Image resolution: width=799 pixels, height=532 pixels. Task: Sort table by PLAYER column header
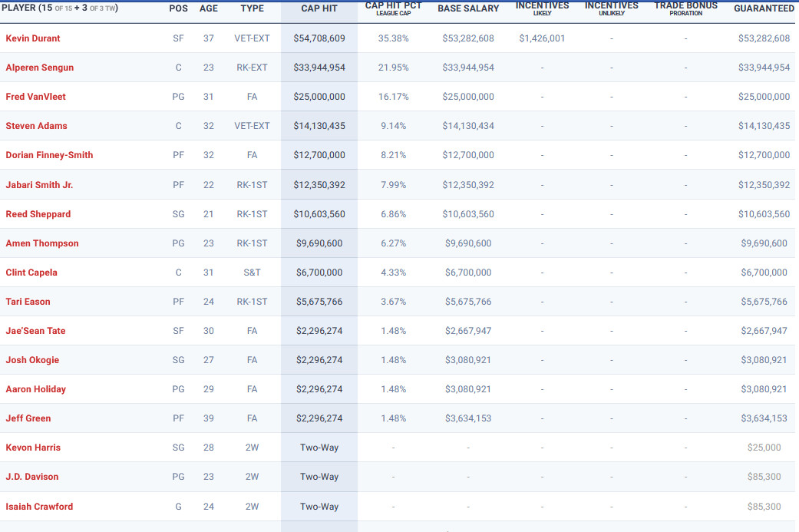(60, 8)
